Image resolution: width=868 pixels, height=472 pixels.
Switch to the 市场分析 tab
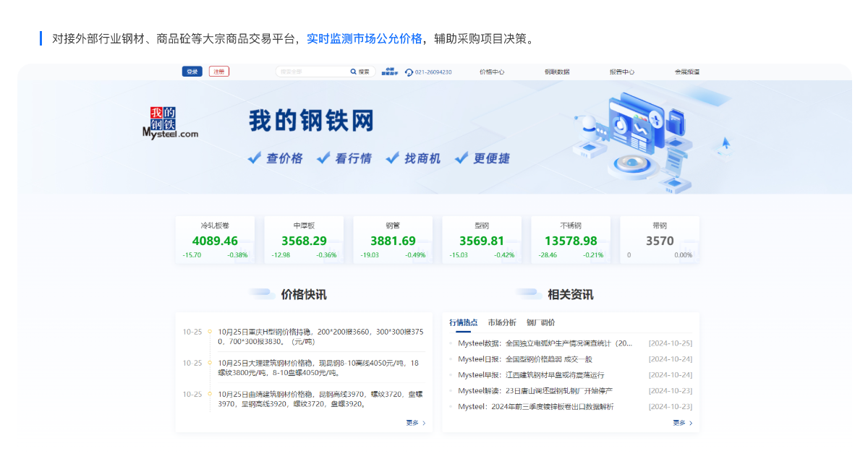502,322
